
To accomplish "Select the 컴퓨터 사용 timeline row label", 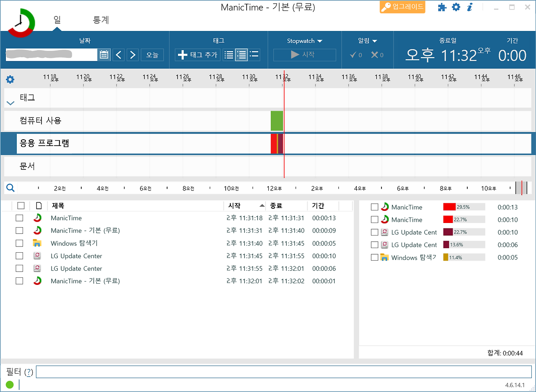I will [x=41, y=120].
